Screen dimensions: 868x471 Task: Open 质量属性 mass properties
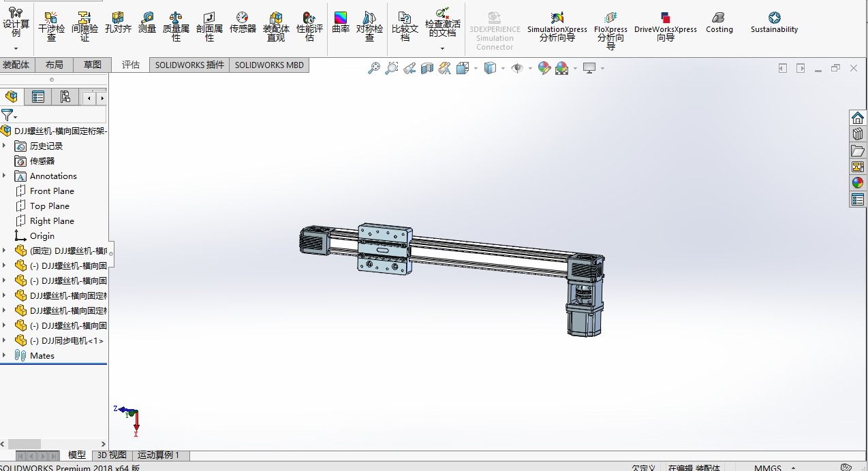click(x=176, y=27)
